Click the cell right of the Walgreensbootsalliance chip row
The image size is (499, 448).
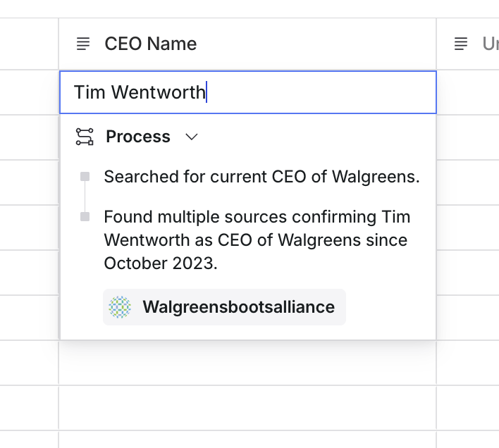468,317
